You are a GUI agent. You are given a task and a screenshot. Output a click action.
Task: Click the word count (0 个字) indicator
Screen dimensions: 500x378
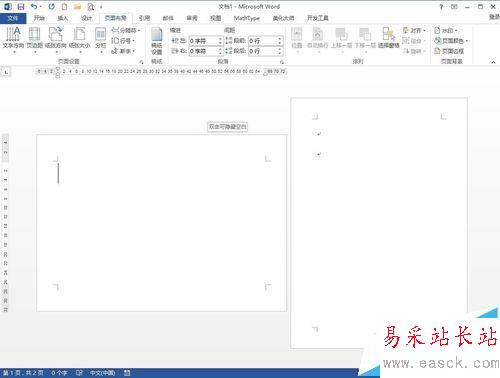click(59, 373)
